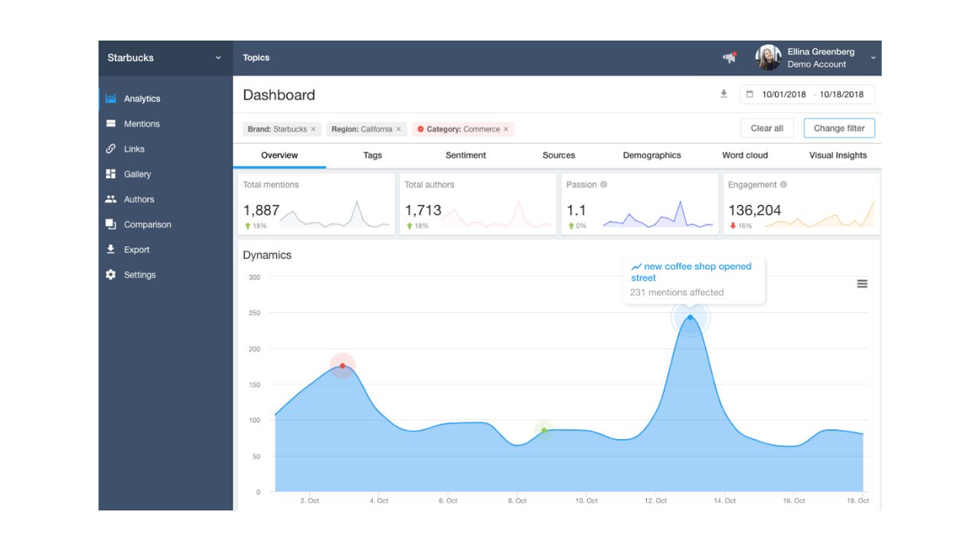980x551 pixels.
Task: Click the Engagement info icon
Action: 783,184
